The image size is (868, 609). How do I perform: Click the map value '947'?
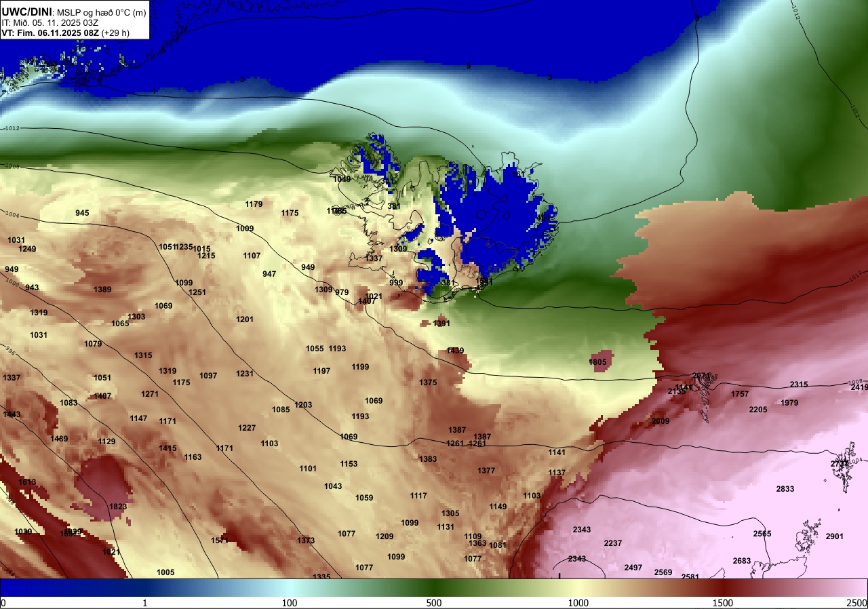click(269, 274)
